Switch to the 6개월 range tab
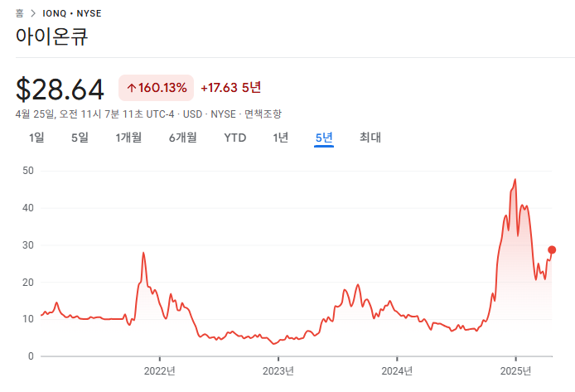Image resolution: width=575 pixels, height=392 pixels. [182, 138]
